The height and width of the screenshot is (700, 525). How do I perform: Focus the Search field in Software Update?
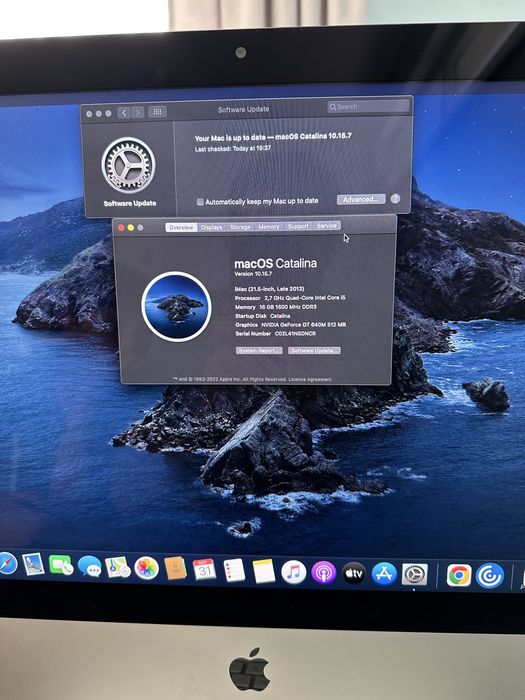click(x=368, y=106)
